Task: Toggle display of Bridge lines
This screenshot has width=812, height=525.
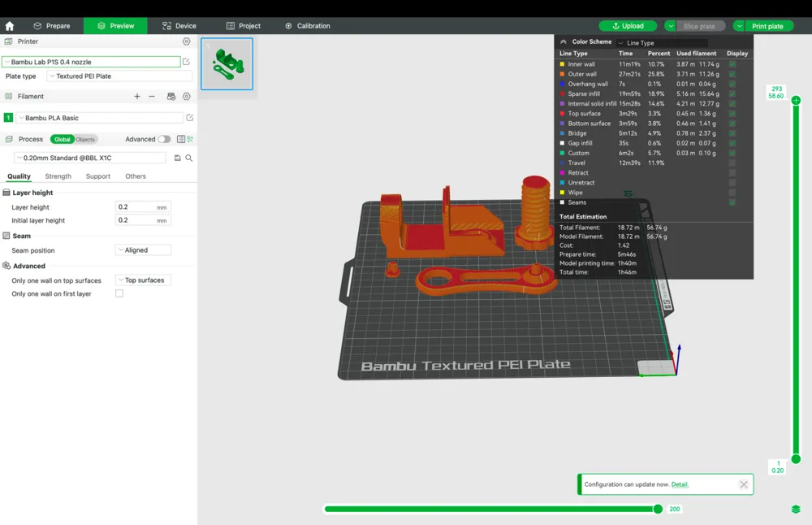Action: point(732,133)
